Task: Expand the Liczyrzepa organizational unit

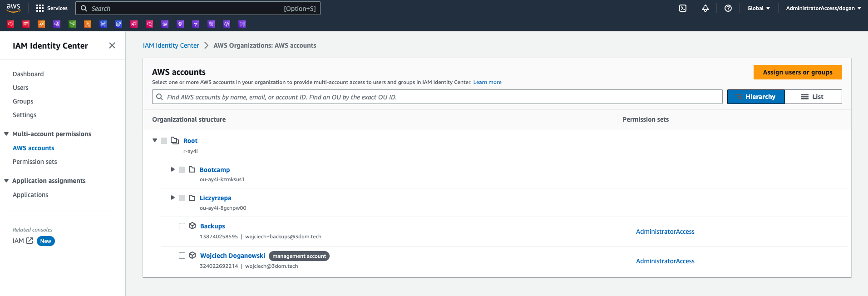Action: coord(173,197)
